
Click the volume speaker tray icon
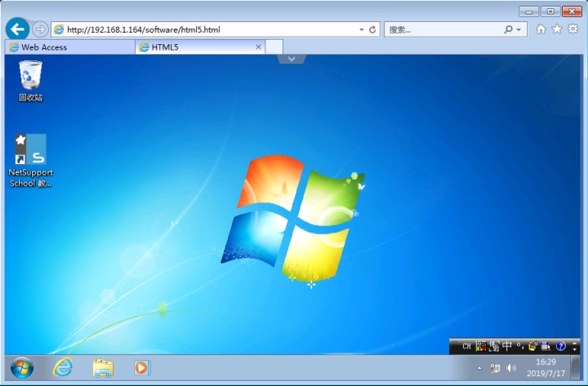coord(510,368)
